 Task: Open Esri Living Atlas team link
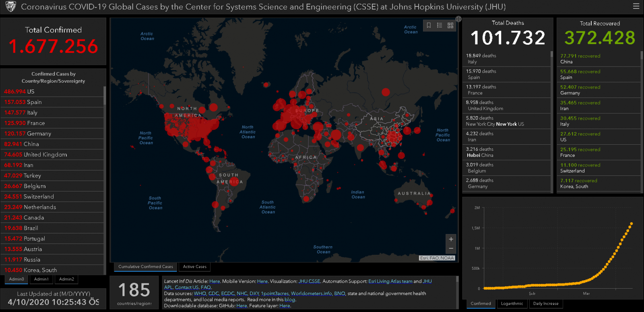click(390, 281)
